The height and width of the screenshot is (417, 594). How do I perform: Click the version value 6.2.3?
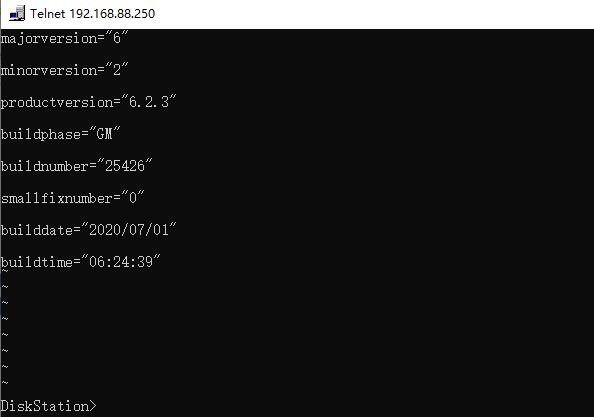click(148, 102)
